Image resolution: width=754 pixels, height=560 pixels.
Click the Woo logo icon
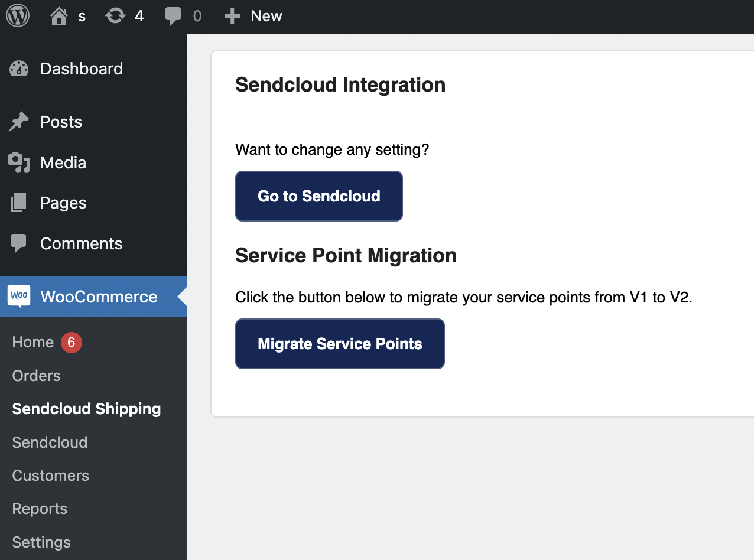click(x=19, y=296)
